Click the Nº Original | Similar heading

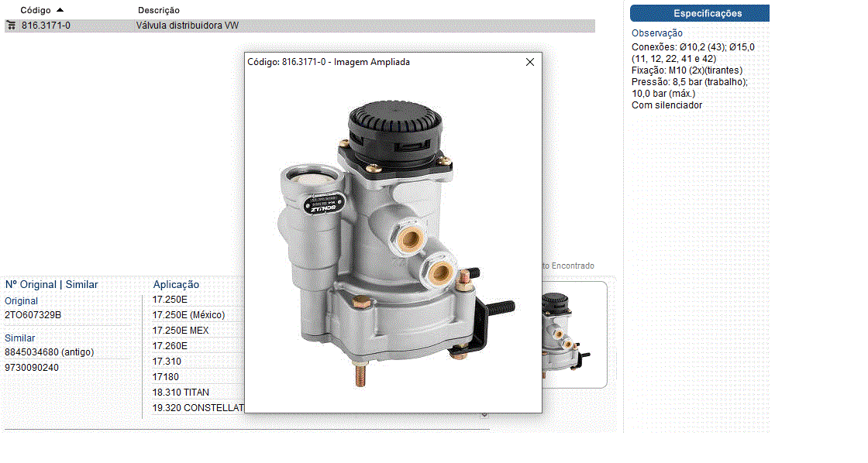[x=51, y=285]
